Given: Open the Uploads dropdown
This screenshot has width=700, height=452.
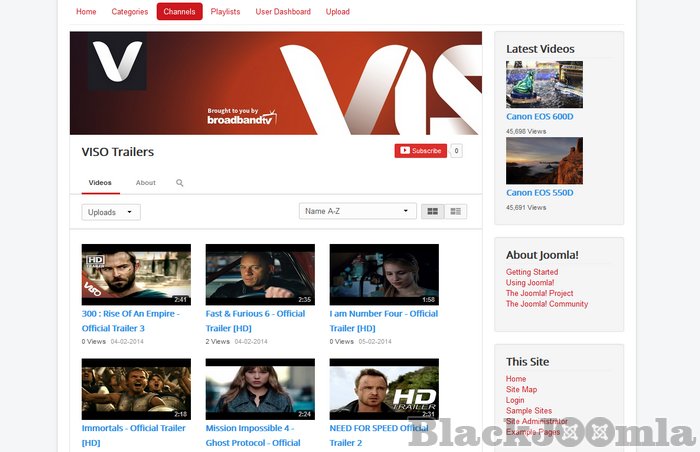Looking at the screenshot, I should pos(111,212).
